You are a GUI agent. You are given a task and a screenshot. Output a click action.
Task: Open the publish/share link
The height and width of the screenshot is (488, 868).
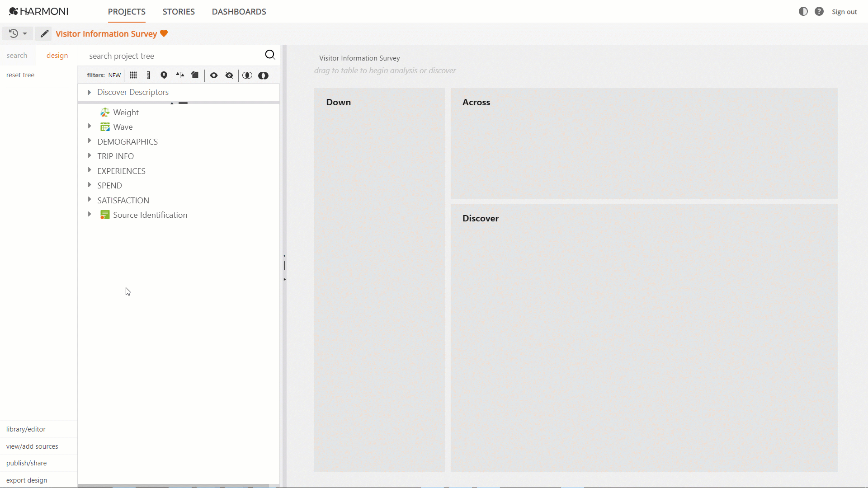pyautogui.click(x=26, y=463)
